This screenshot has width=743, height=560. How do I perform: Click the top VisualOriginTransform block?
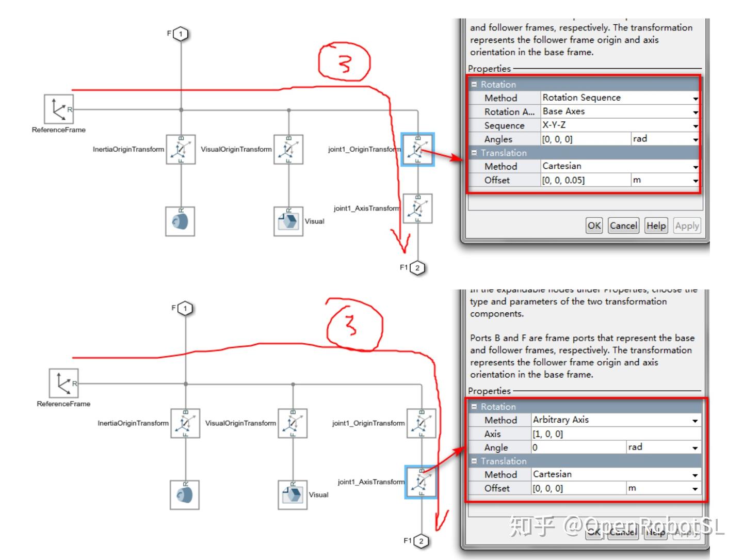tap(288, 150)
